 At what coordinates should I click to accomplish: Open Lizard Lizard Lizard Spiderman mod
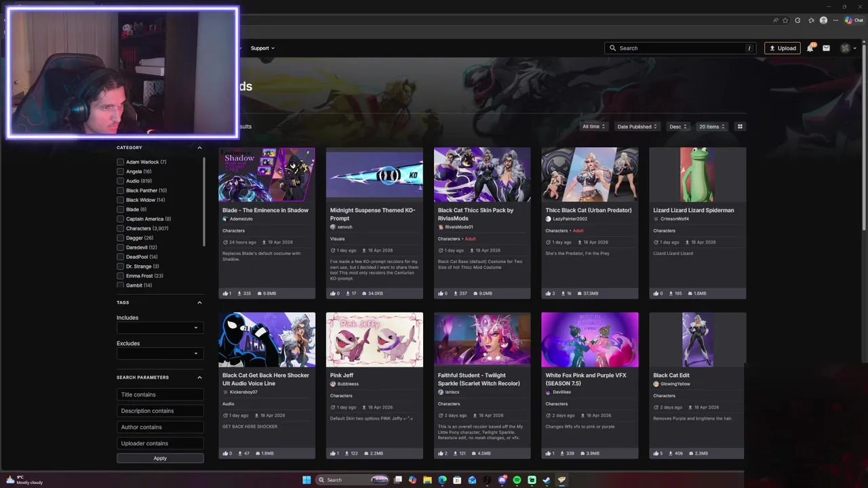click(694, 210)
